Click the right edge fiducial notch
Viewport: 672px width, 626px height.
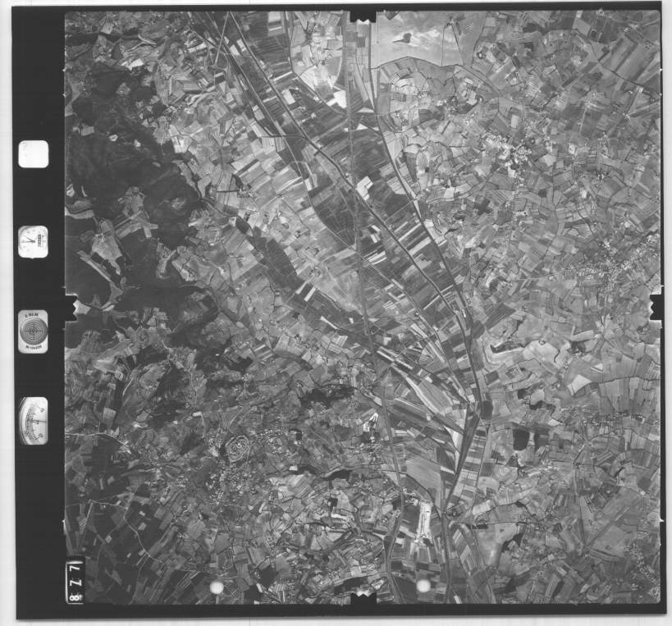(x=656, y=307)
